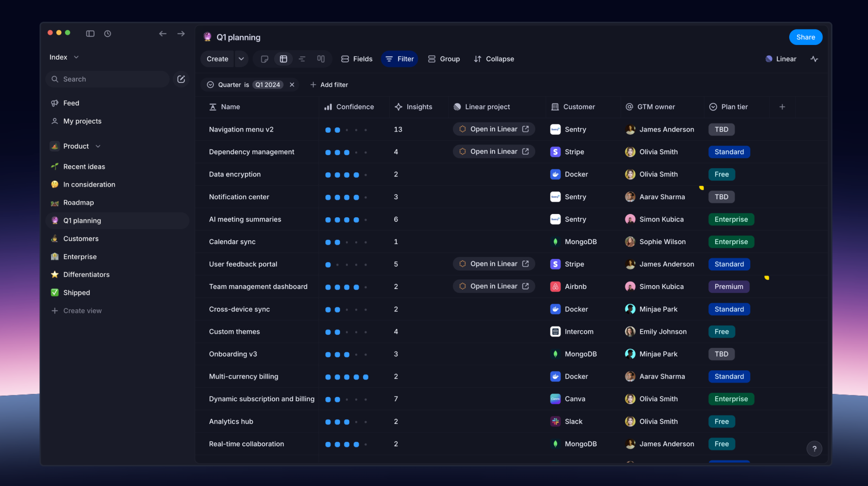Screen dimensions: 868x486
Task: Toggle the Filter button
Action: point(400,59)
